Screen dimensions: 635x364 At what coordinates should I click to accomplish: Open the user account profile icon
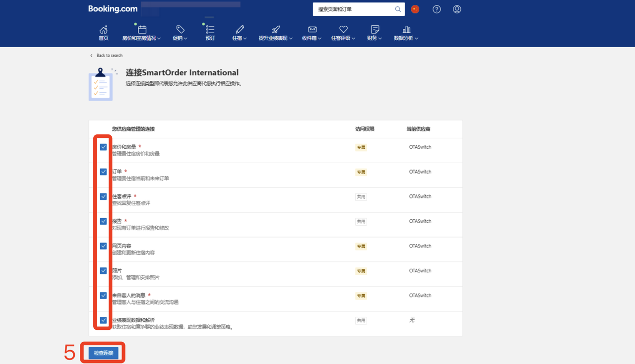457,9
